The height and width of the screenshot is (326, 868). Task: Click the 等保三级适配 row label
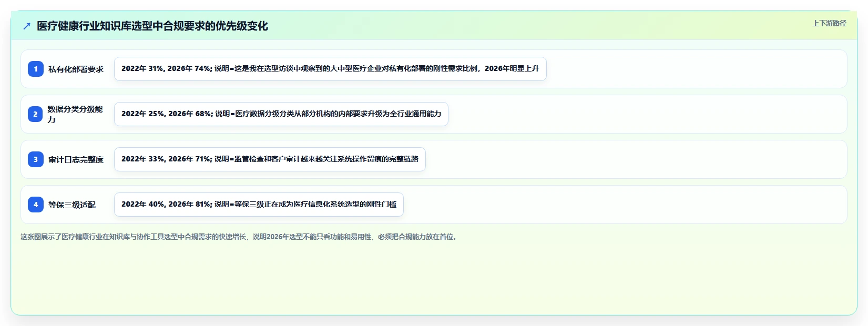72,205
